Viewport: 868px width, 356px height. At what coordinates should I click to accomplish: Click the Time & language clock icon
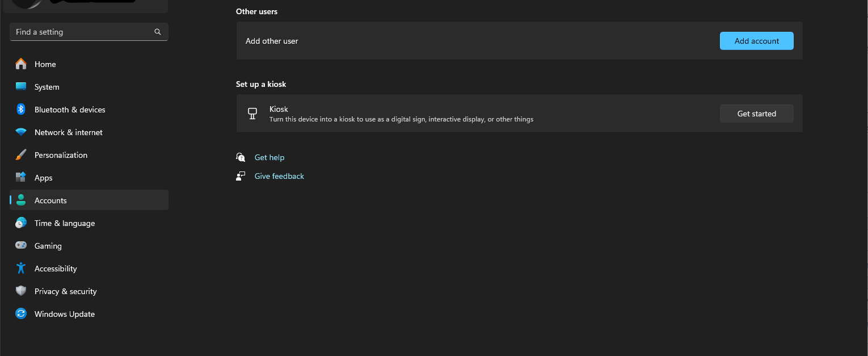coord(21,223)
